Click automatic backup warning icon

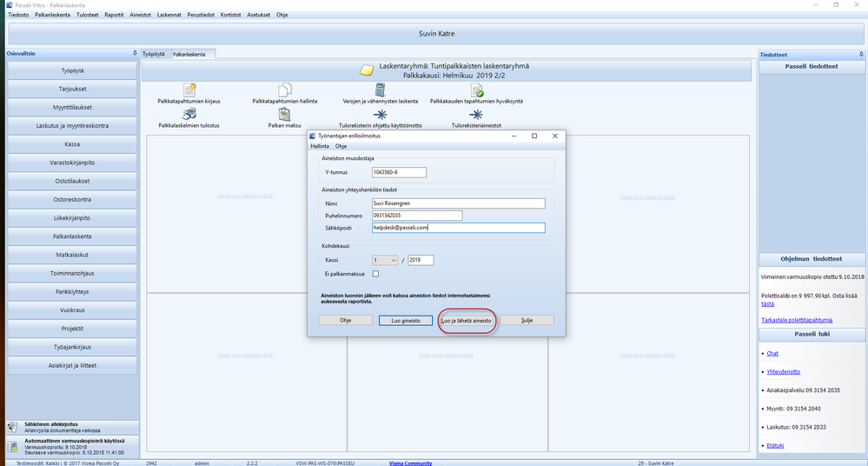point(12,446)
